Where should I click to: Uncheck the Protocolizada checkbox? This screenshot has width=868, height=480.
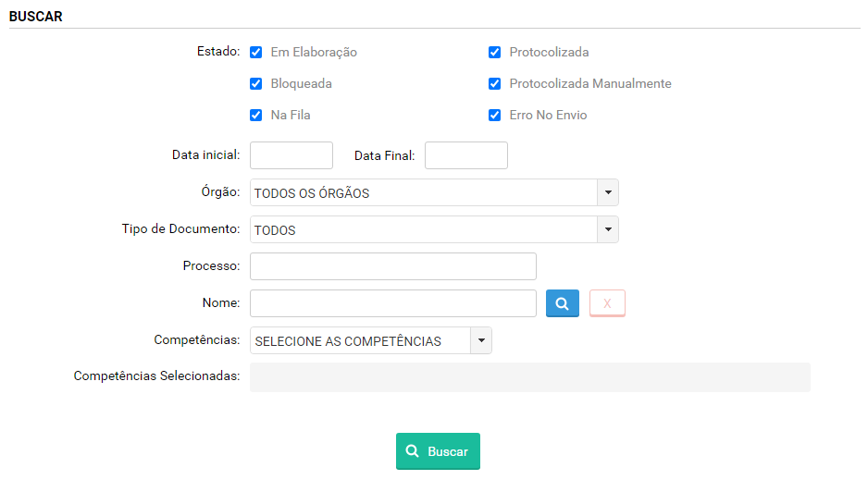coord(495,53)
